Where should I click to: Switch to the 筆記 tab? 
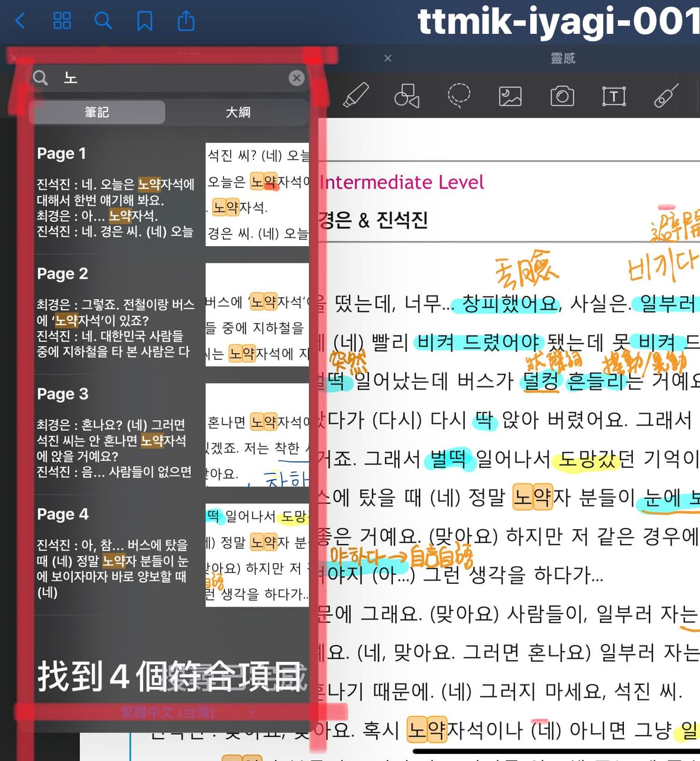point(97,112)
